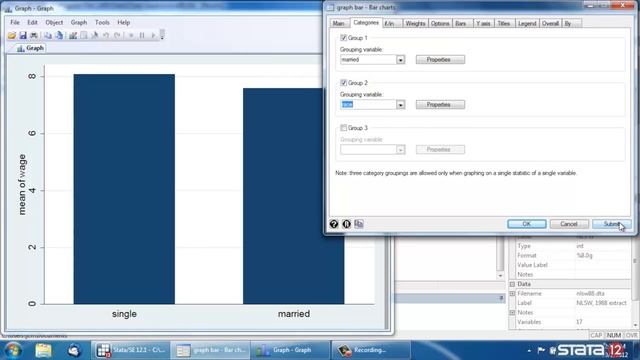Open the Graph menu
640x360 pixels.
(79, 22)
